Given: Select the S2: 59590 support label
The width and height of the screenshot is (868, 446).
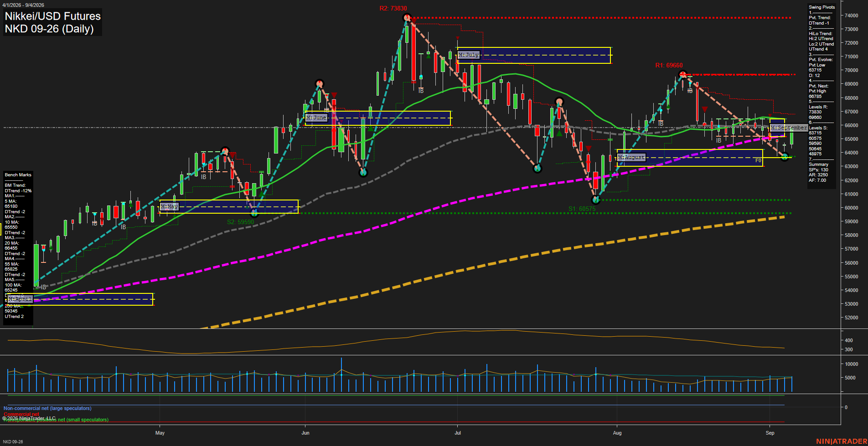Looking at the screenshot, I should (x=240, y=222).
